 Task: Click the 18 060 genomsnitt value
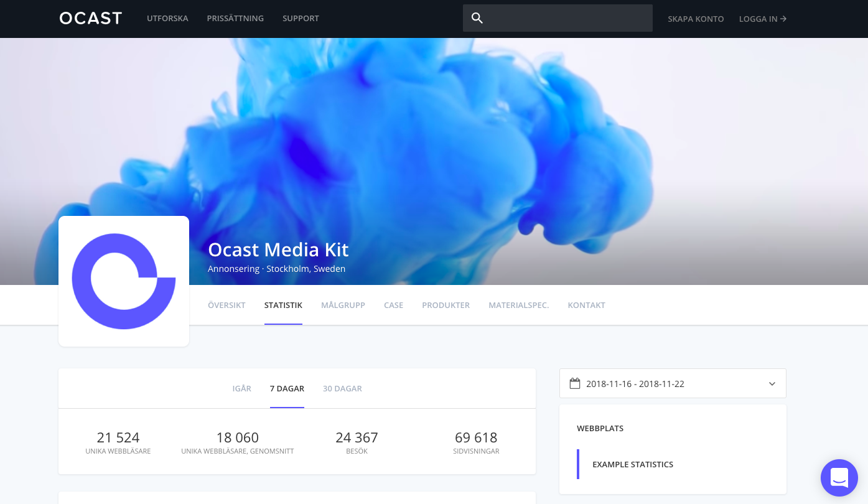tap(238, 437)
